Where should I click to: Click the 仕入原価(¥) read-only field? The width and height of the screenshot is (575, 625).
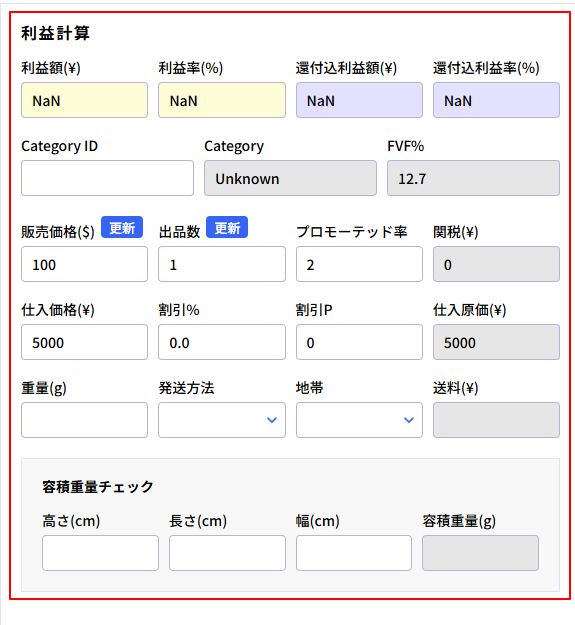coord(497,342)
